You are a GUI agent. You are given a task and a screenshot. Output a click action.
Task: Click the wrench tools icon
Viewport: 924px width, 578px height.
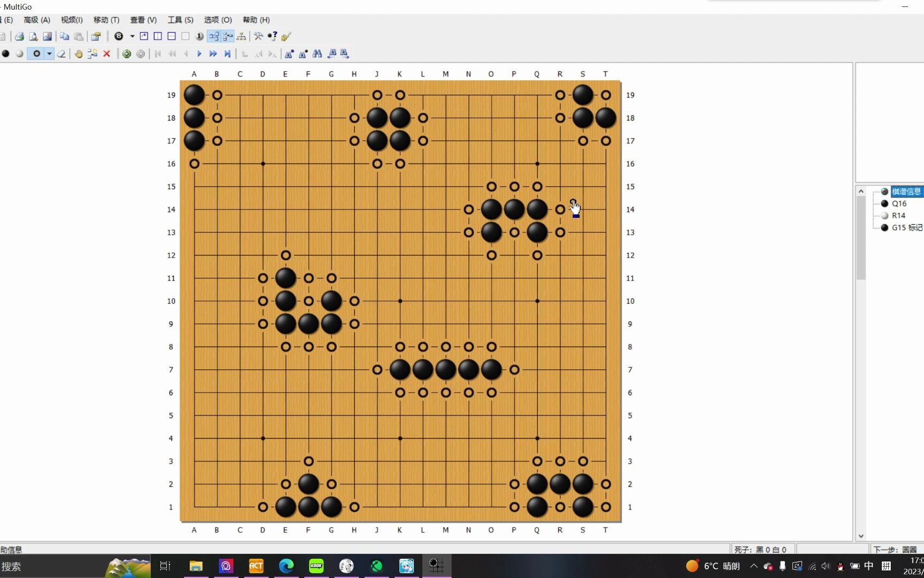tap(258, 36)
